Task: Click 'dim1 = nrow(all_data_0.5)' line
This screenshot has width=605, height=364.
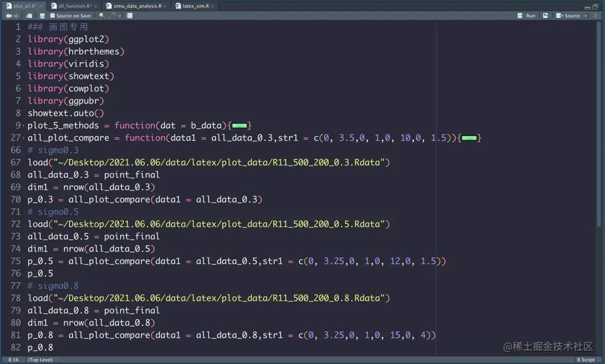Action: (91, 249)
